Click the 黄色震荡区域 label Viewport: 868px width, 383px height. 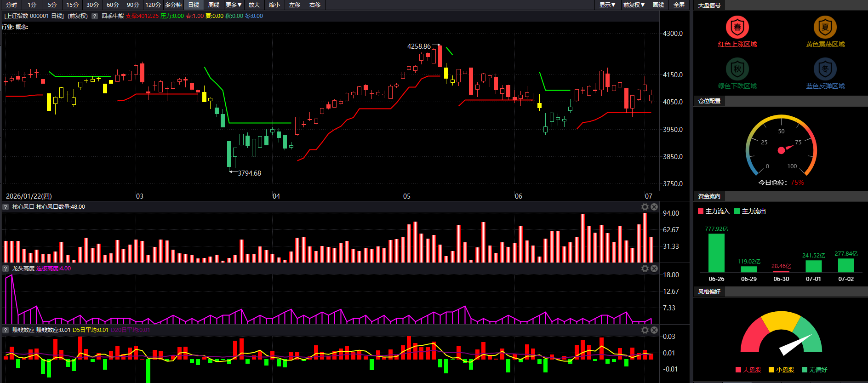[825, 44]
